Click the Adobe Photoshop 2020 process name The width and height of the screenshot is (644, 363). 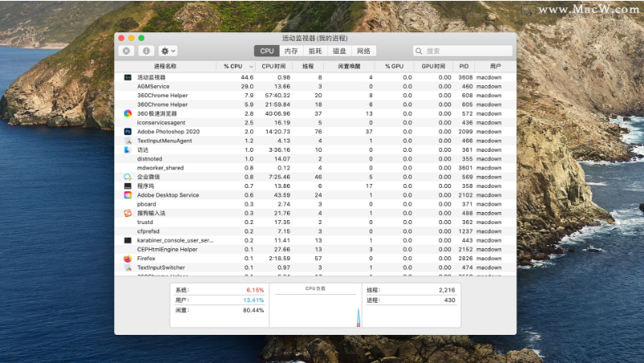click(168, 132)
